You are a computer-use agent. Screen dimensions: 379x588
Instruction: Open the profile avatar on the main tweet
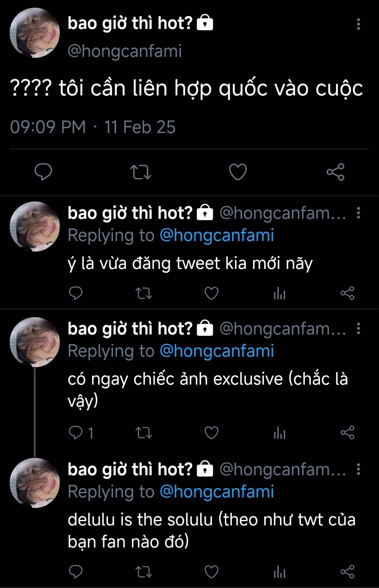tap(35, 33)
